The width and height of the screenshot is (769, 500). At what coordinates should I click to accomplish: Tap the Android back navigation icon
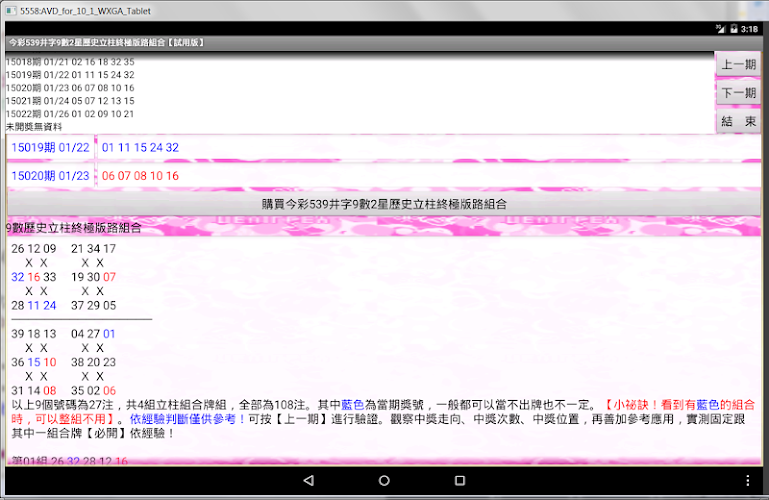click(308, 480)
